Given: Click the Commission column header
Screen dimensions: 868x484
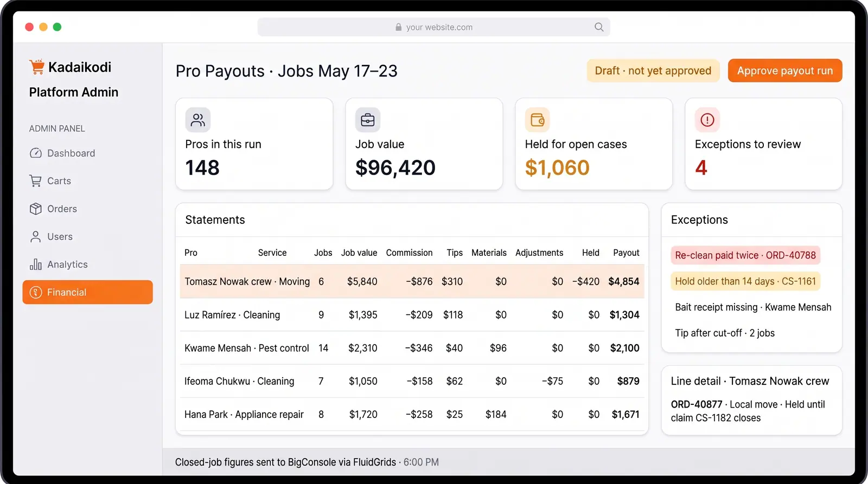Looking at the screenshot, I should click(410, 253).
